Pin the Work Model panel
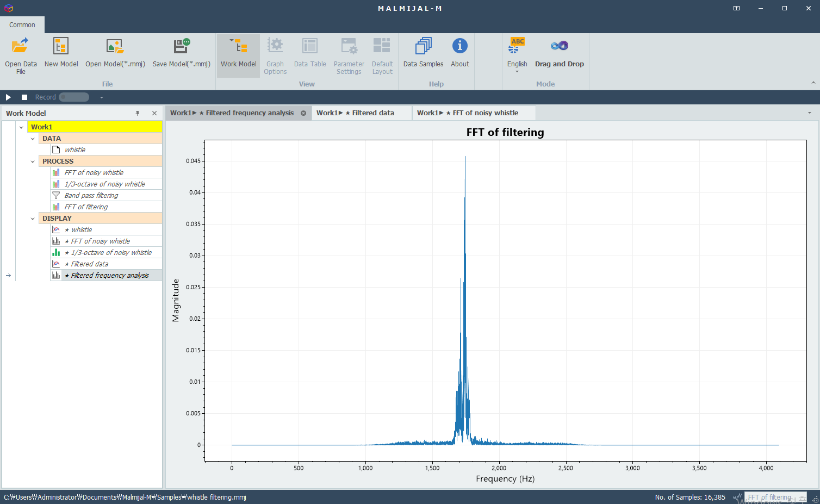Screen dimensions: 820x504 [x=137, y=113]
